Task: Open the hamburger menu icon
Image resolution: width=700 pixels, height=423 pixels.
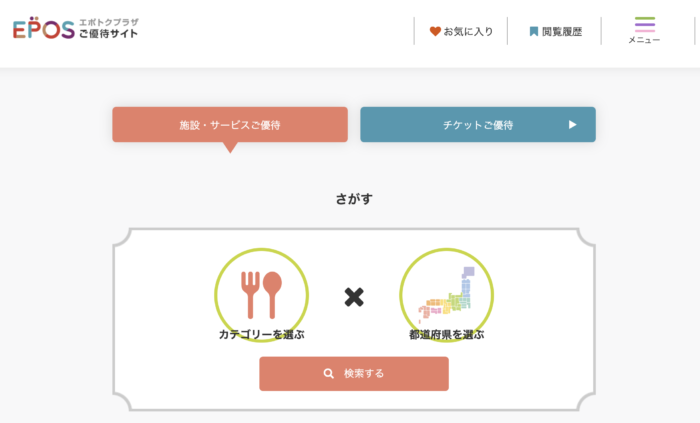Action: click(645, 25)
